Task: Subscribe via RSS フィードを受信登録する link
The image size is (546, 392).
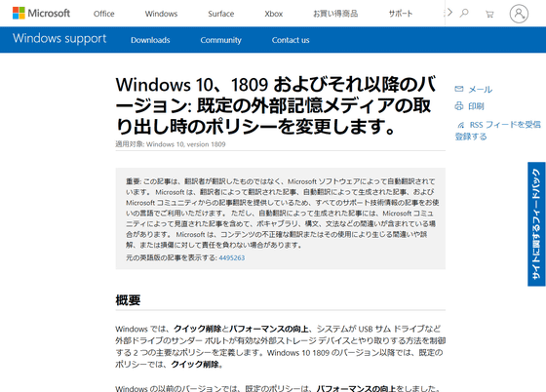Action: coord(498,131)
